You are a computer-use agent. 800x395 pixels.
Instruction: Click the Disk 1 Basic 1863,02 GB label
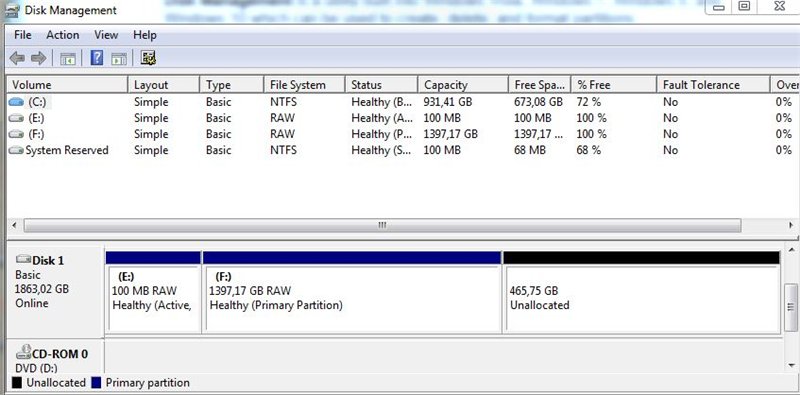(x=55, y=290)
